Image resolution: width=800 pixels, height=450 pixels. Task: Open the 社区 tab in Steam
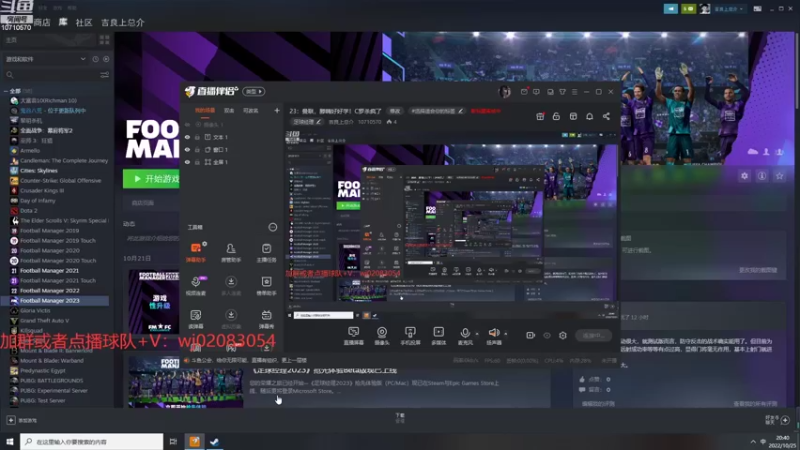(x=84, y=22)
